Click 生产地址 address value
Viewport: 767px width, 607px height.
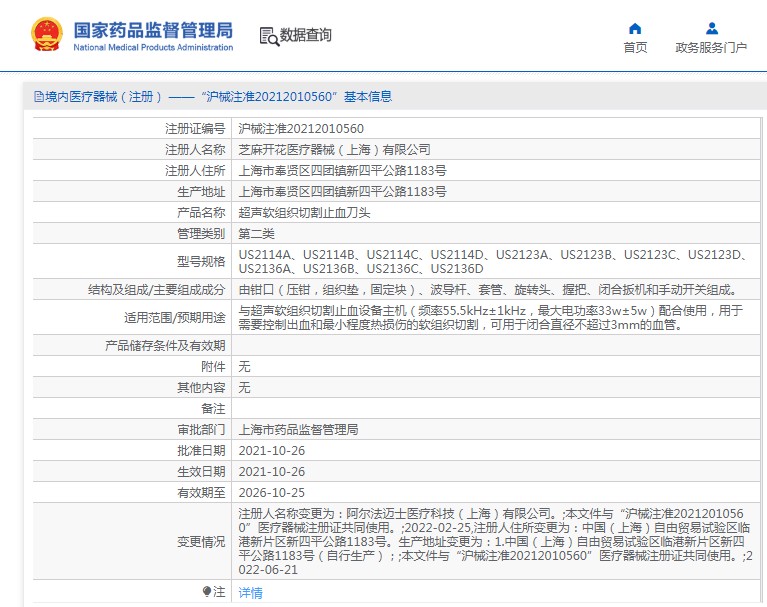[x=342, y=192]
